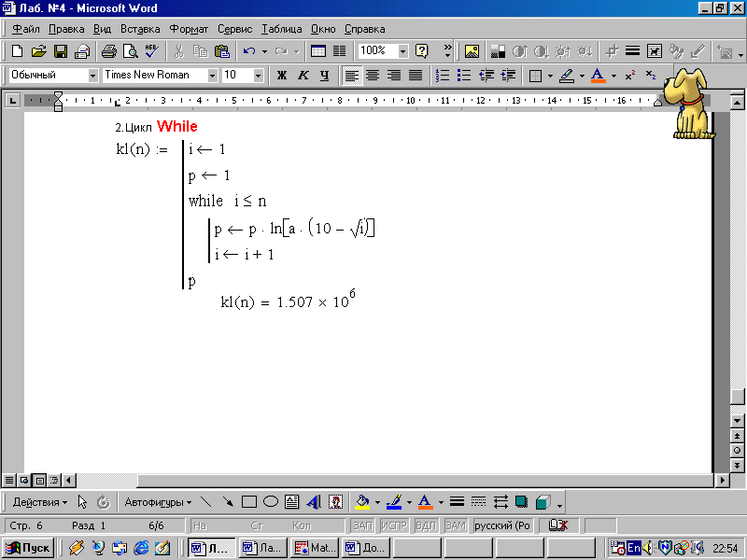Open font size dropdown showing 10
This screenshot has width=747, height=560.
[259, 76]
